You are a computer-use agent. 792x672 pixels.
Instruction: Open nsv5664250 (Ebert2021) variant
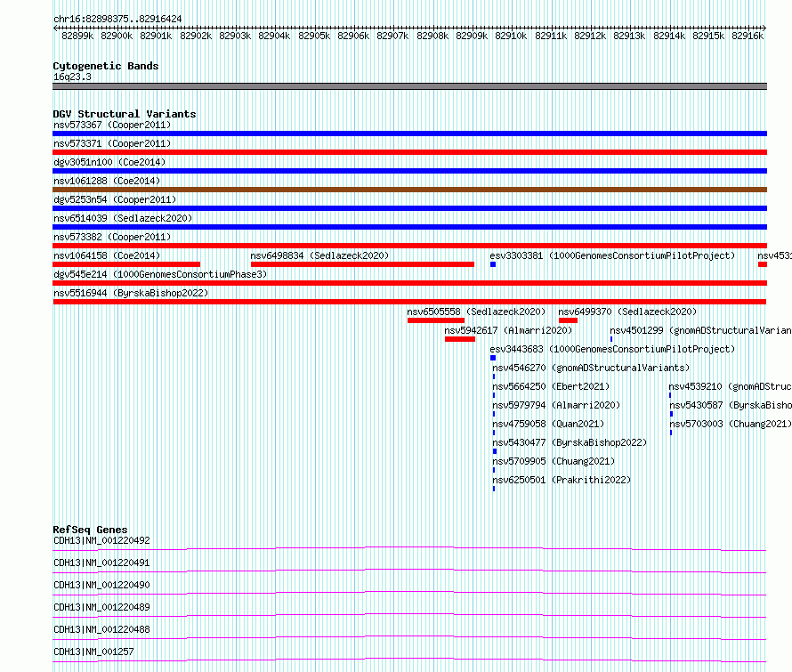click(551, 386)
